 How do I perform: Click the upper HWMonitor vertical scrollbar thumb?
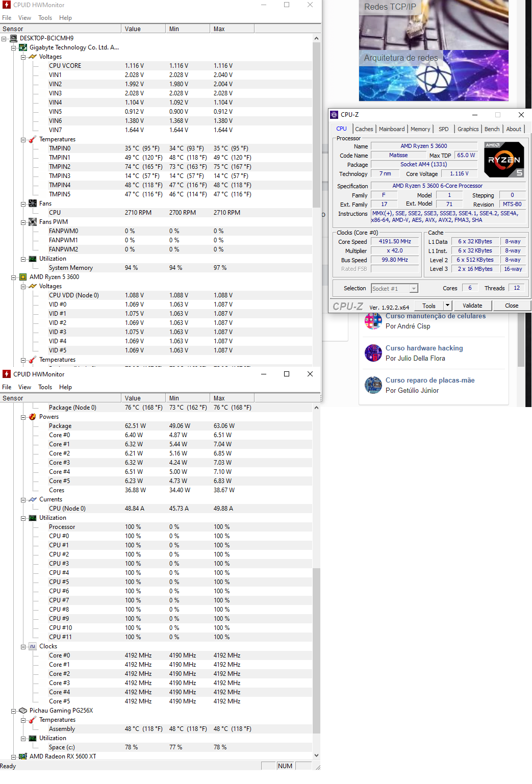(x=316, y=125)
